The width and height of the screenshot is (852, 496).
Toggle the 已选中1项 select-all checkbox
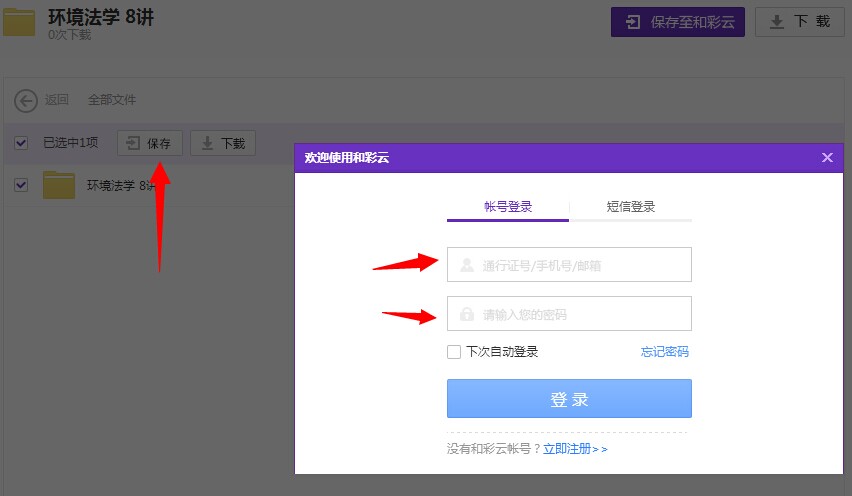point(21,143)
